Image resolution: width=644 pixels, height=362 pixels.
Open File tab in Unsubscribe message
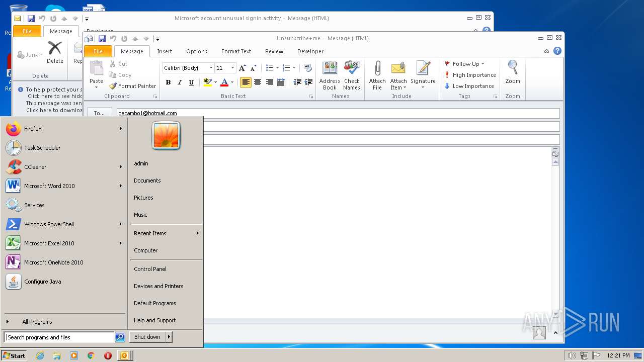coord(98,51)
